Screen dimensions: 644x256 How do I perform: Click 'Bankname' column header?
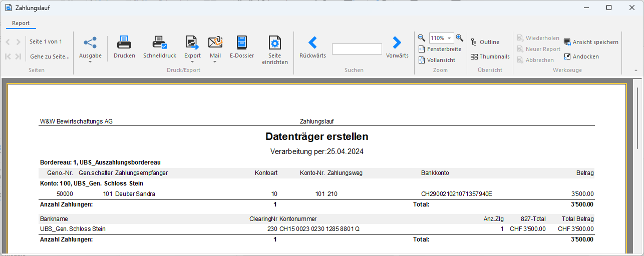(54, 219)
